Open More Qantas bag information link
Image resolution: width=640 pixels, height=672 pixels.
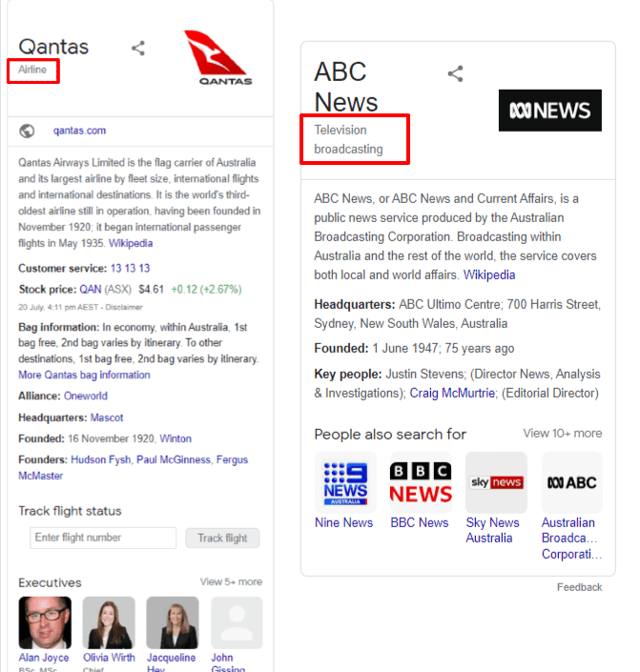[x=84, y=375]
